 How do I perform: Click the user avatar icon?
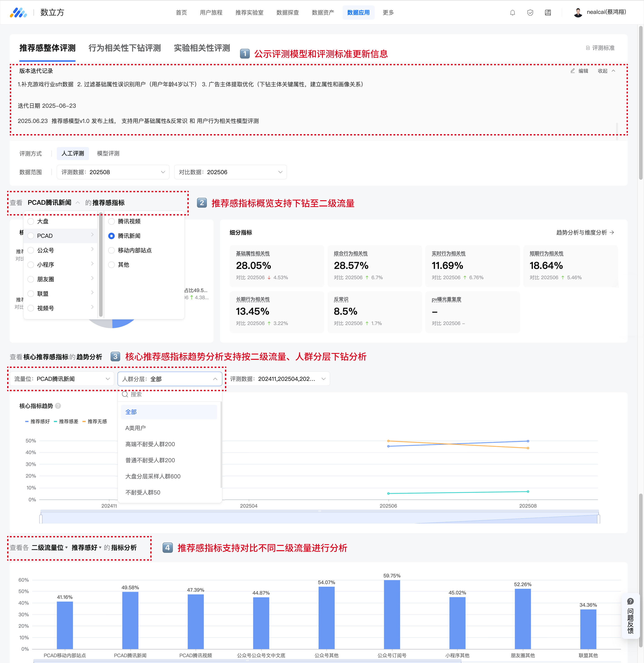578,13
